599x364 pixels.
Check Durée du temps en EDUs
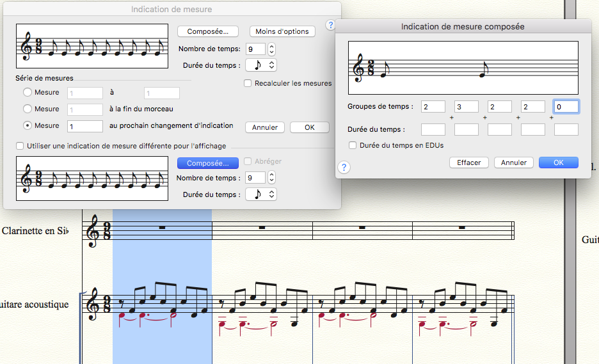(353, 145)
